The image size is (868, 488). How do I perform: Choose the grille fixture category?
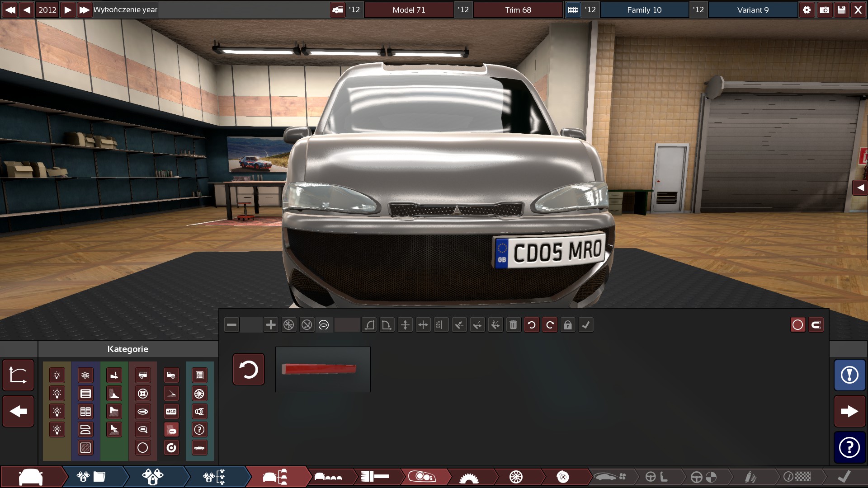coord(85,394)
